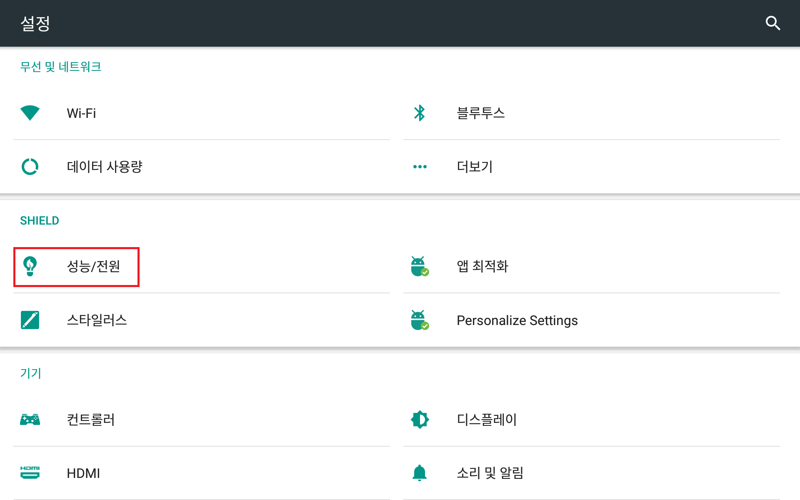Tap the Bluetooth symbol icon
Image resolution: width=800 pixels, height=500 pixels.
click(x=419, y=113)
